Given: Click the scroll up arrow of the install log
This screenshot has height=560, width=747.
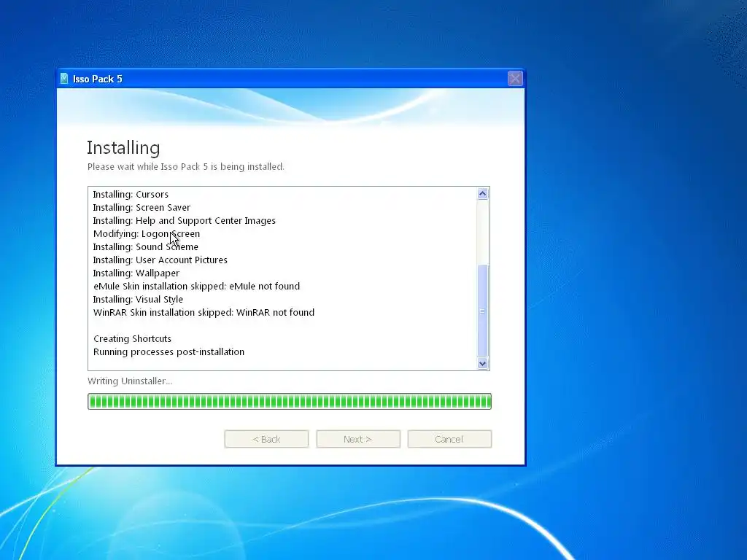Looking at the screenshot, I should pos(483,193).
